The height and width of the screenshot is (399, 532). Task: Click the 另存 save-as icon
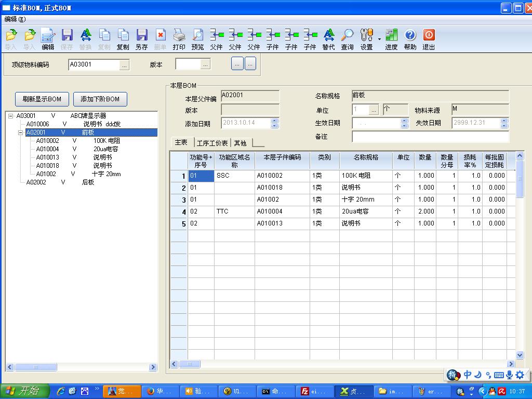tap(142, 39)
